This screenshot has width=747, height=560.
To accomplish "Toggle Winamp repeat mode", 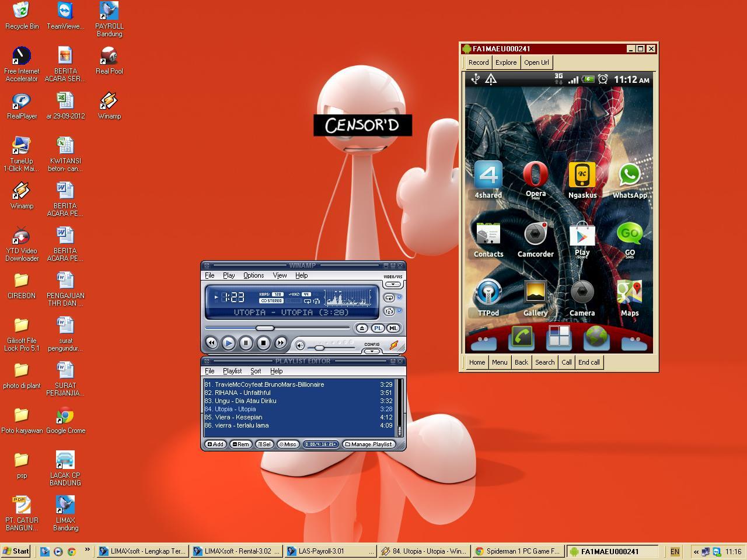I will coord(389,297).
